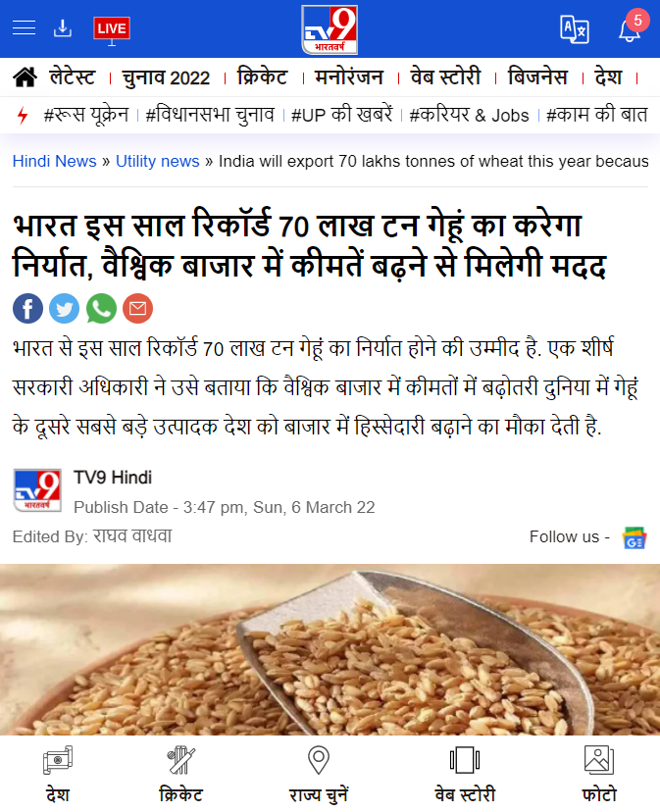Open बिजनेस section in navigation

537,77
